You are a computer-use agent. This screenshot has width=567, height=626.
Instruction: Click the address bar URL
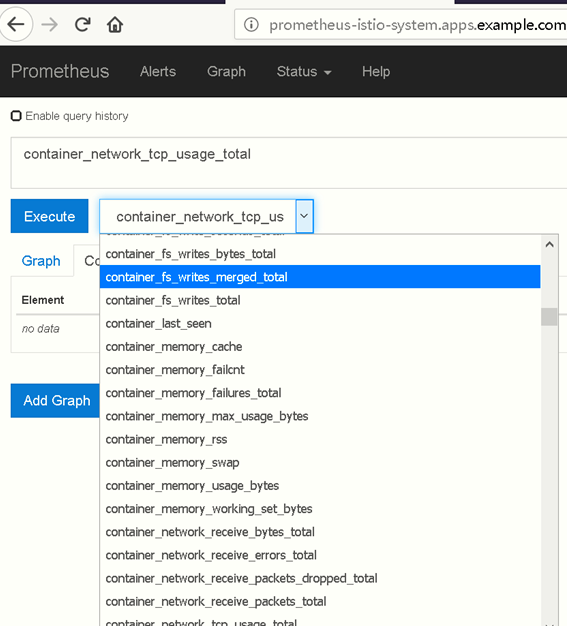(x=417, y=25)
